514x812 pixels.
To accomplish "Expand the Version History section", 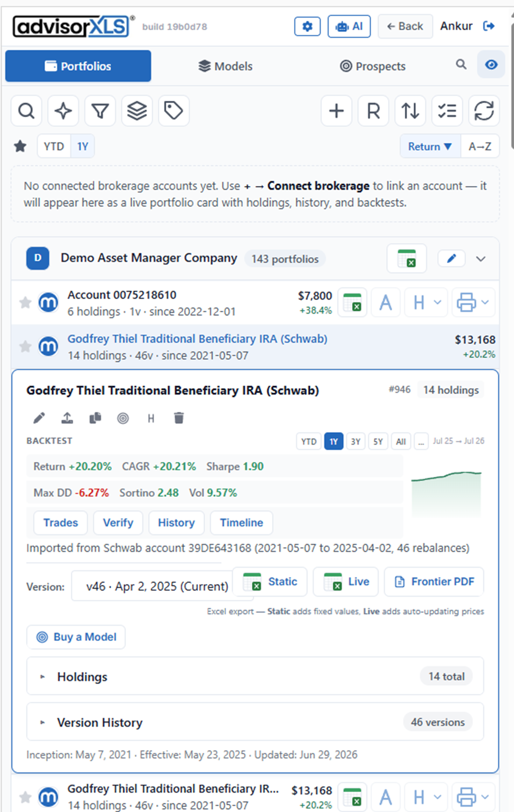I will point(255,722).
